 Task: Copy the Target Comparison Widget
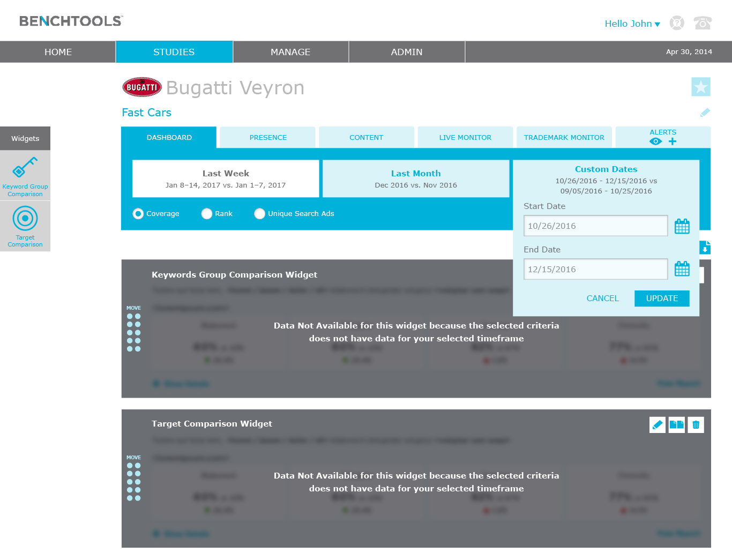click(676, 425)
